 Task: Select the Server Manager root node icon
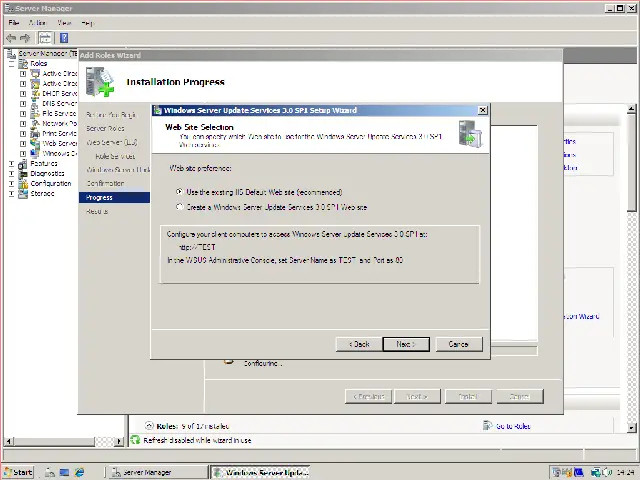pyautogui.click(x=11, y=53)
